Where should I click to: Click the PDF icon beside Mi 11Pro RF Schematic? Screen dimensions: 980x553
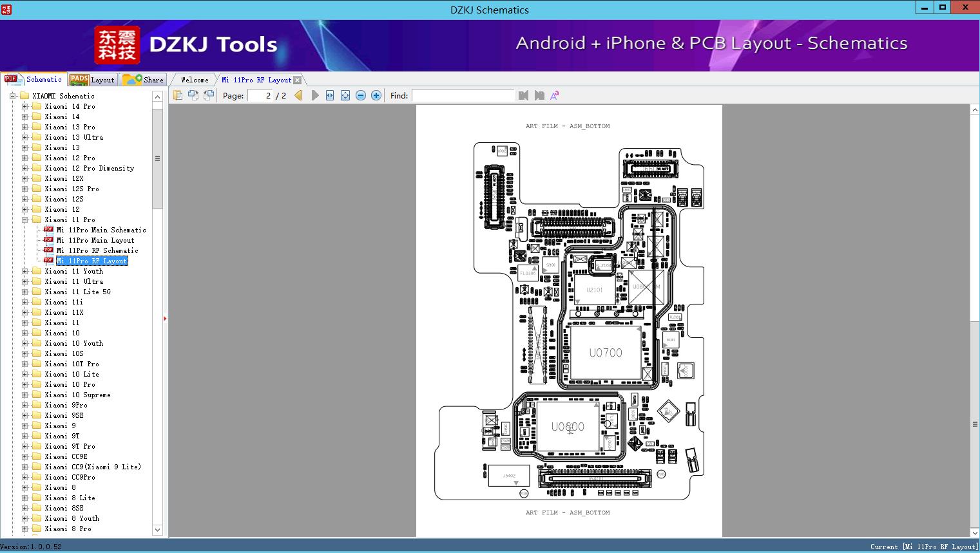click(48, 250)
